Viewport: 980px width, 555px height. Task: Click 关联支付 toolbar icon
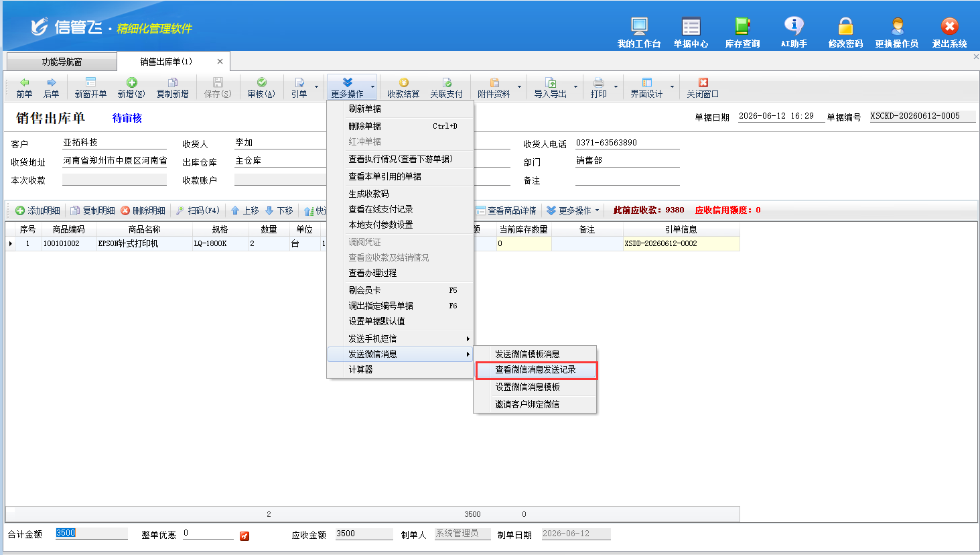click(x=446, y=88)
